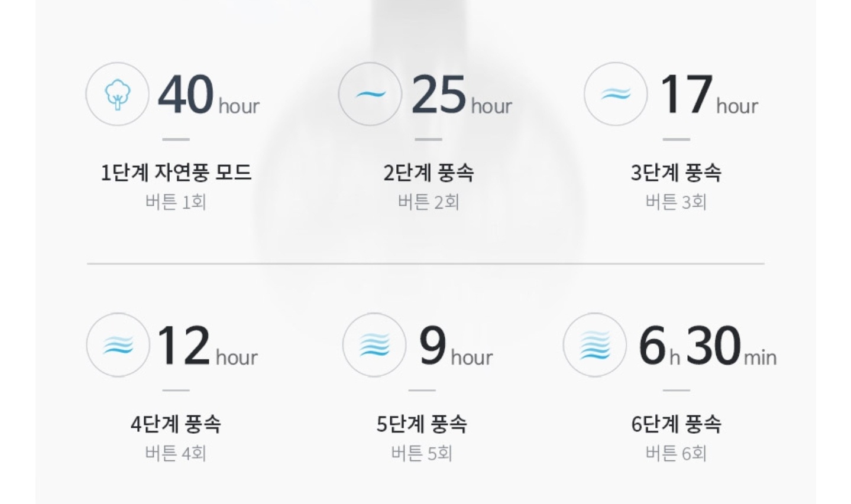Image resolution: width=851 pixels, height=504 pixels.
Task: Select the "2단계 풍속" label
Action: coord(429,173)
